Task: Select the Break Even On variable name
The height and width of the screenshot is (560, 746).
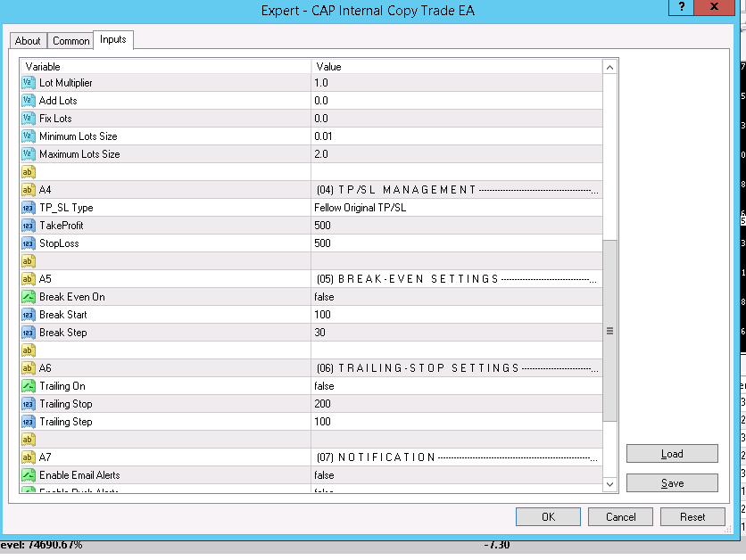Action: (72, 297)
